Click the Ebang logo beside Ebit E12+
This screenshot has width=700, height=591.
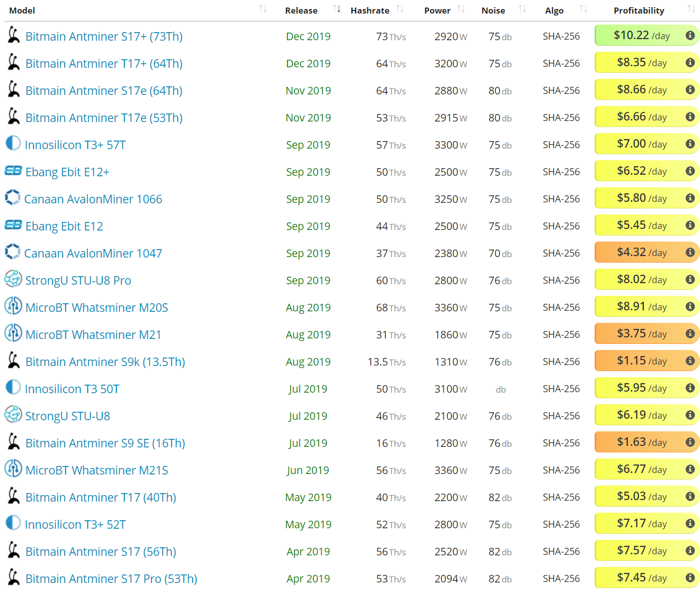tap(13, 171)
